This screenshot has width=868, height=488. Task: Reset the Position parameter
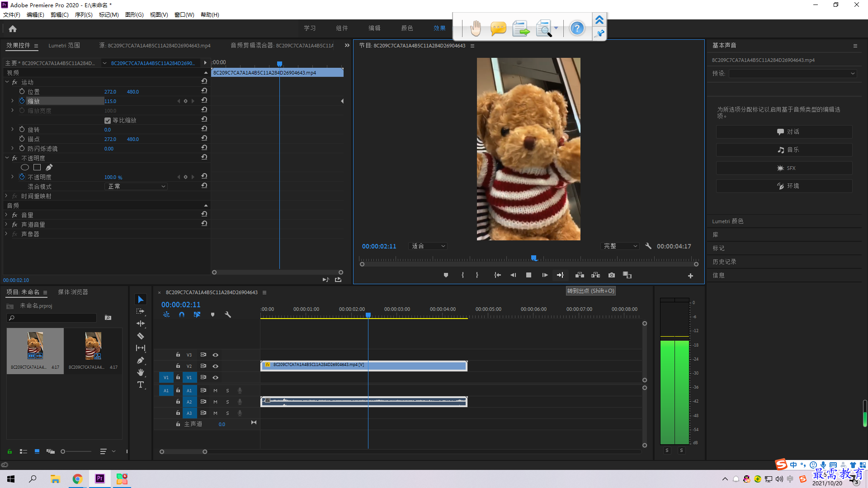click(204, 91)
